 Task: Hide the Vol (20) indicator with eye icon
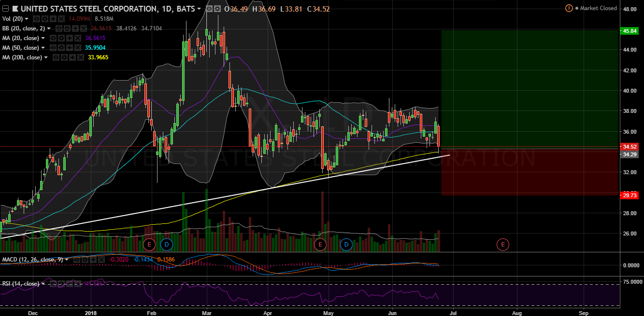[37, 19]
